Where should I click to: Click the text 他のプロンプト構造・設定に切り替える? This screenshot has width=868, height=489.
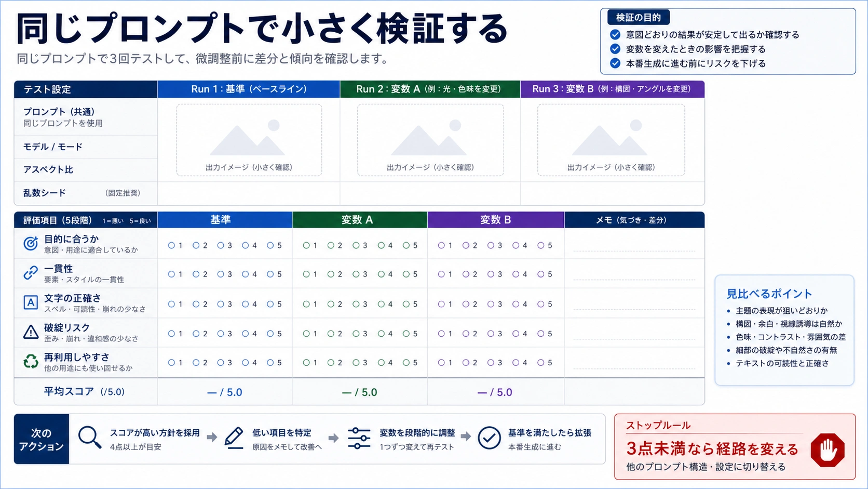(706, 467)
